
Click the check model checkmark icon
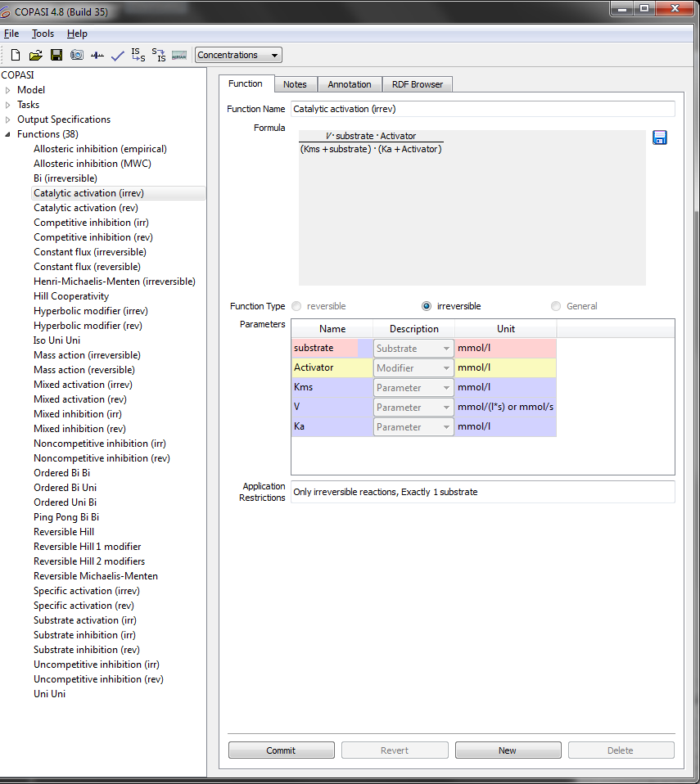tap(117, 55)
